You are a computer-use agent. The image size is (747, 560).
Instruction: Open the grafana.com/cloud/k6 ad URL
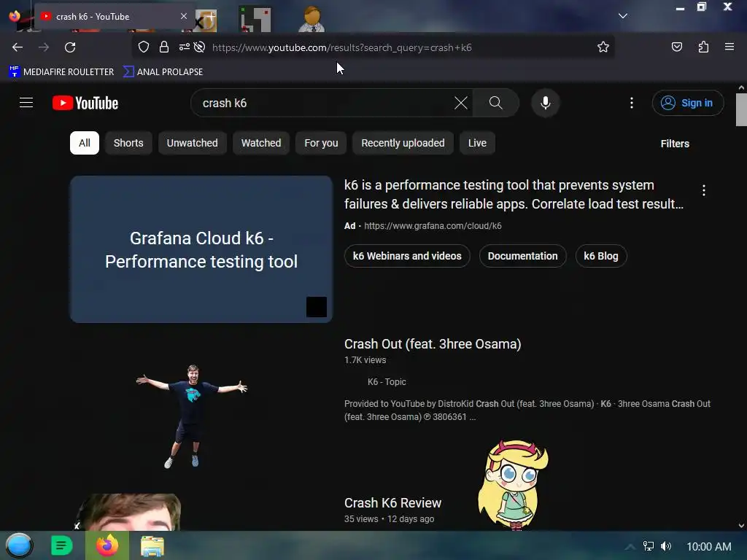click(433, 226)
